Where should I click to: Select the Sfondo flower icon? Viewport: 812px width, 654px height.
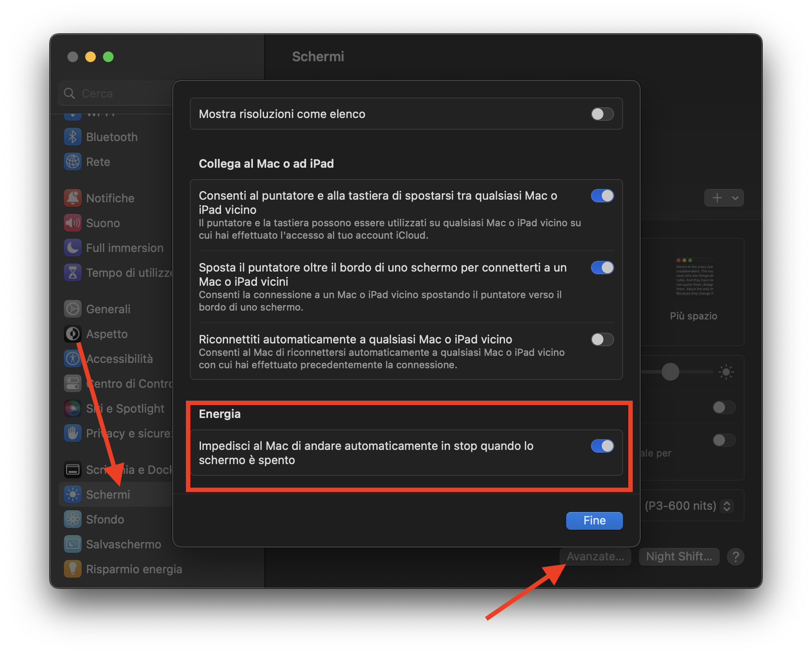click(73, 519)
